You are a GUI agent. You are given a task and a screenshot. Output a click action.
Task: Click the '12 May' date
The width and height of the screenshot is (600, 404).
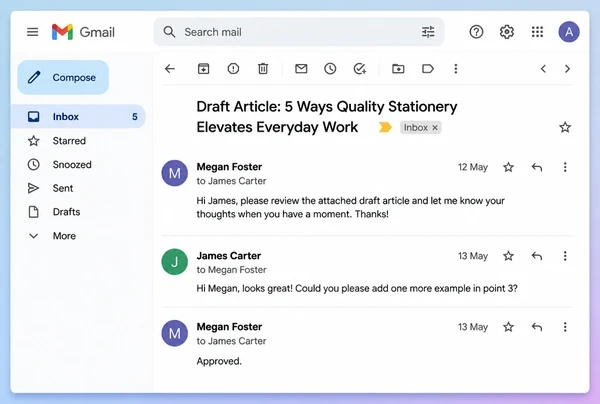point(473,167)
